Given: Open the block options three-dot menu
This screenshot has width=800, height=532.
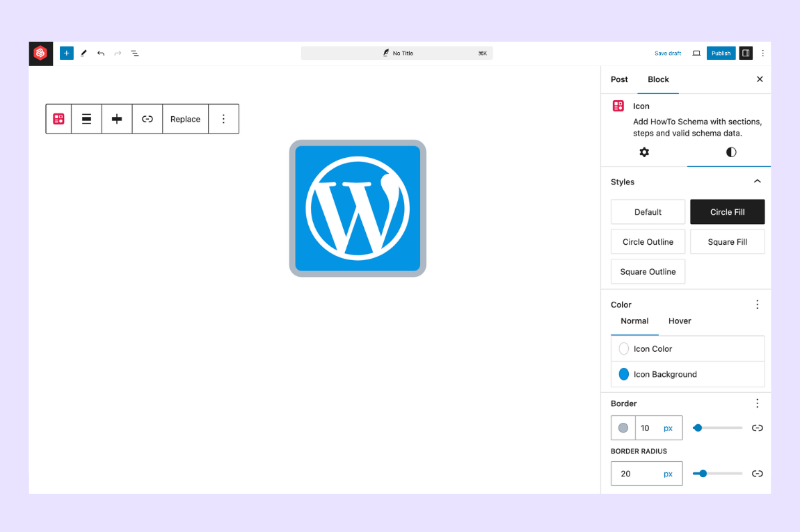Looking at the screenshot, I should [x=223, y=118].
